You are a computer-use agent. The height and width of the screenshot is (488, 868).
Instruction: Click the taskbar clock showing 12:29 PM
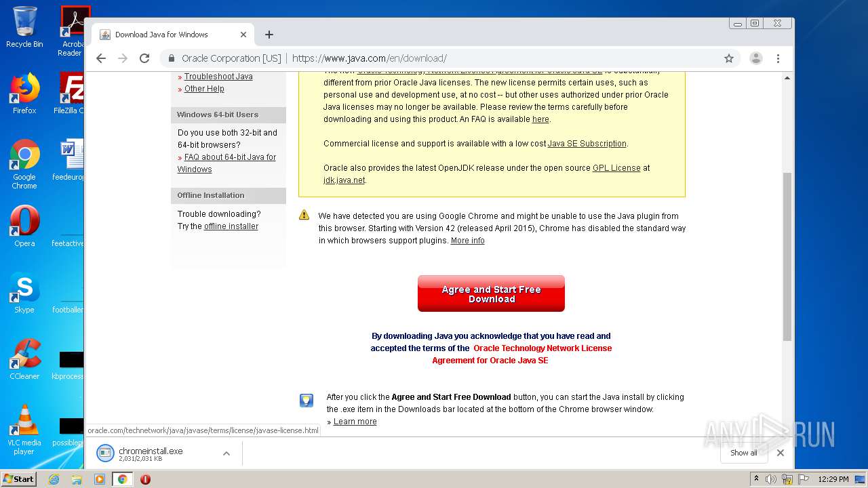[833, 479]
